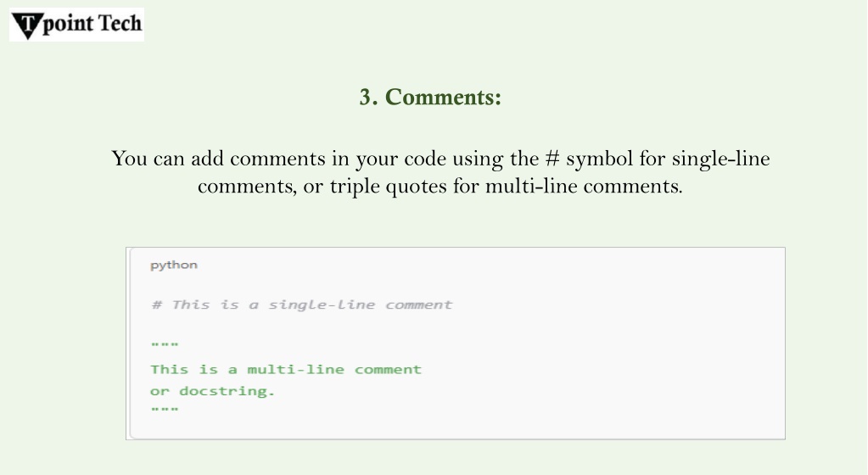The width and height of the screenshot is (868, 475).
Task: Select the word Tech in the logo
Action: (x=120, y=23)
